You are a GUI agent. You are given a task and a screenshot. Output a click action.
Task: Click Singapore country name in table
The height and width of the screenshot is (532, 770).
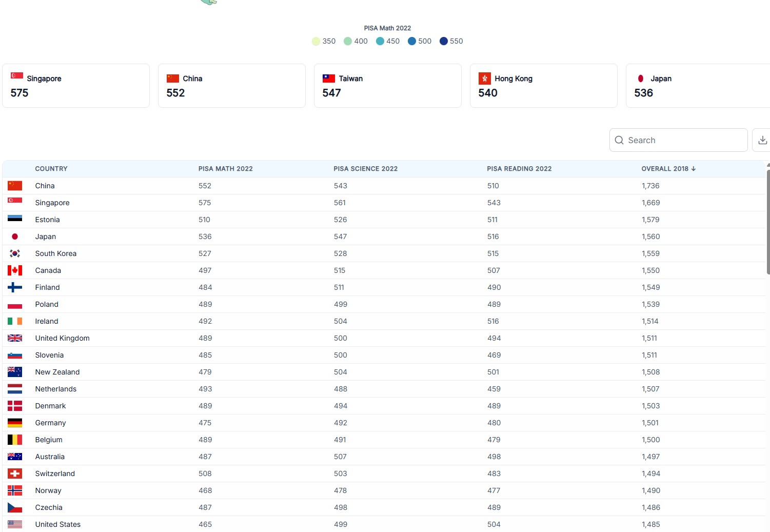pos(52,203)
